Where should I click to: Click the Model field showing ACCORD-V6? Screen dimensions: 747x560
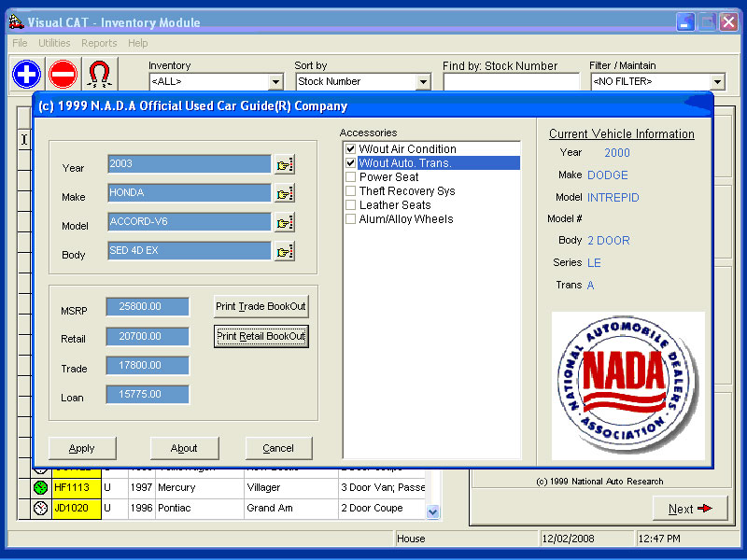190,222
